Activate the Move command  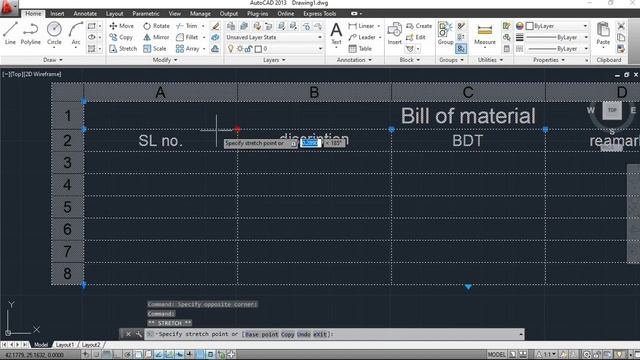coord(122,26)
